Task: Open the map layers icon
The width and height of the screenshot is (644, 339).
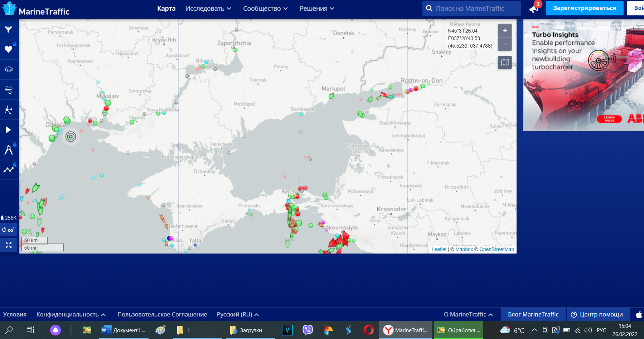Action: [x=9, y=69]
